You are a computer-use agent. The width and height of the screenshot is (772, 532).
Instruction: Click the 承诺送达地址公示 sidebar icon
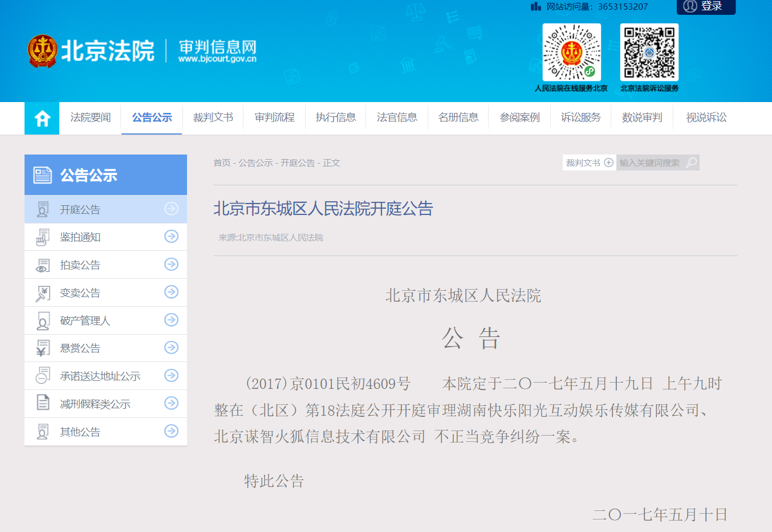(43, 376)
